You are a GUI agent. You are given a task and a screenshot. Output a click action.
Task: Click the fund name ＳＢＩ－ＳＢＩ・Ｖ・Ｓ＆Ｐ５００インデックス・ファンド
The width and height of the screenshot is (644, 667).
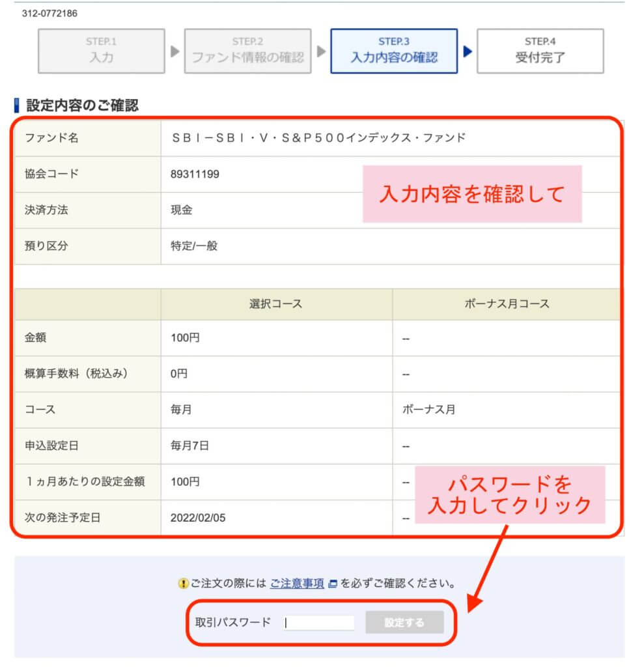tap(318, 138)
